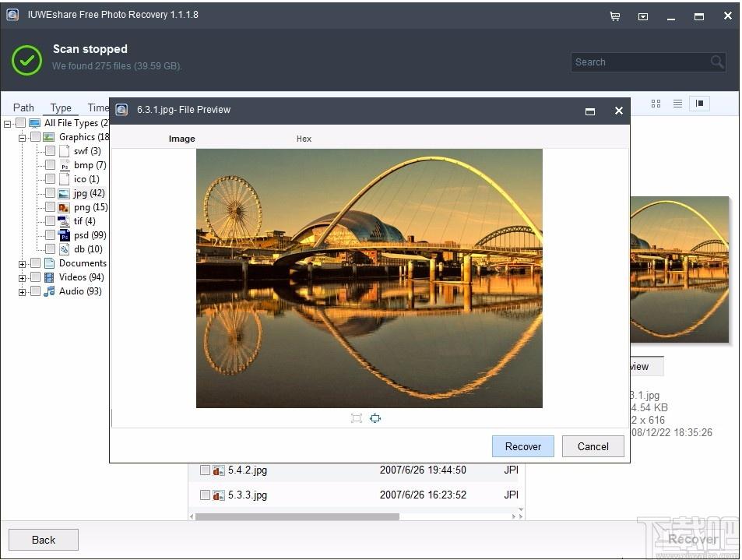The height and width of the screenshot is (560, 742).
Task: Click the search magnifier icon
Action: click(716, 62)
